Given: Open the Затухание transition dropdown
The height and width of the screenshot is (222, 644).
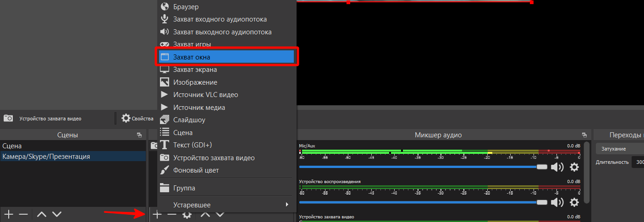Looking at the screenshot, I should 620,149.
